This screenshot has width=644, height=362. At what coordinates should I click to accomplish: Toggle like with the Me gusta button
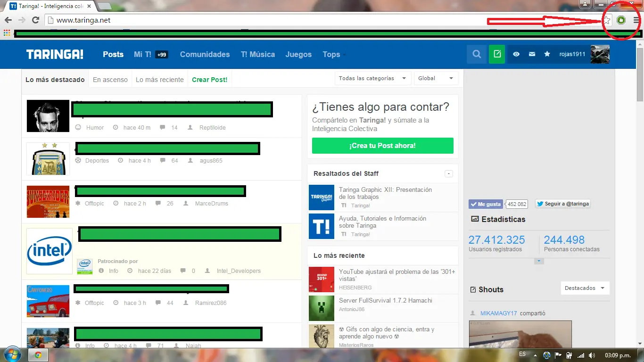[486, 204]
